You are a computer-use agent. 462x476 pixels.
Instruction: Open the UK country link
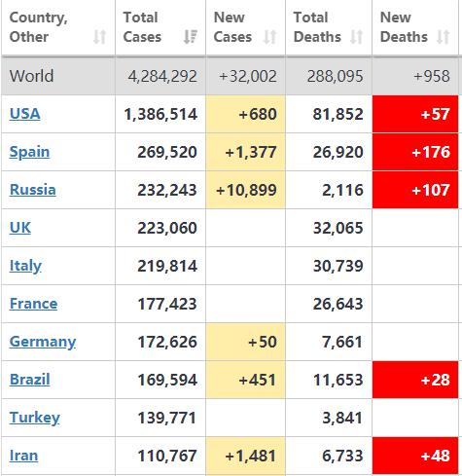pos(20,228)
